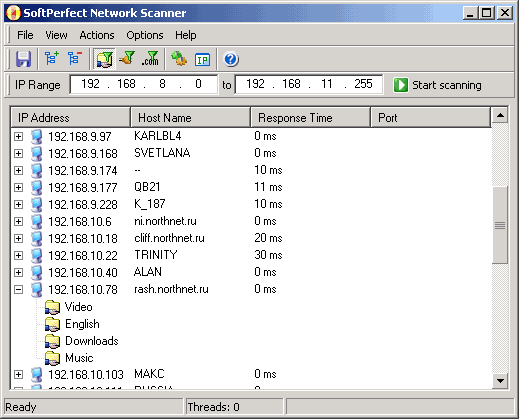Collapse the 192.168.10.78 rash.northnet.ru node
The image size is (519, 419).
coord(19,289)
